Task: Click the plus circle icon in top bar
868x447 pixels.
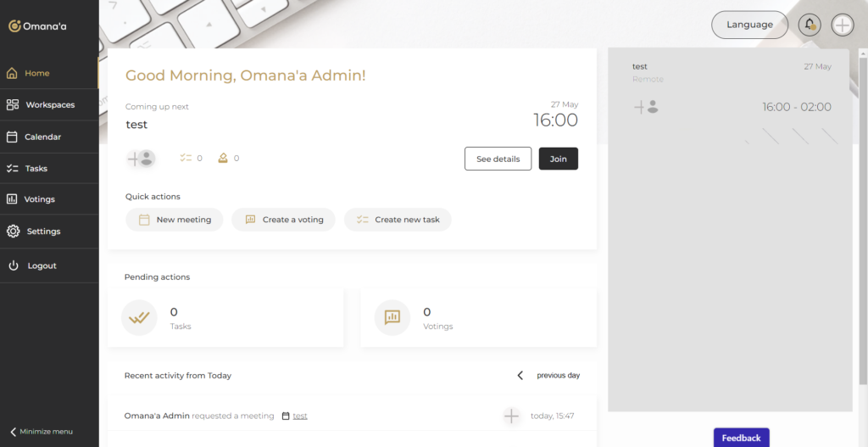Action: (x=842, y=25)
